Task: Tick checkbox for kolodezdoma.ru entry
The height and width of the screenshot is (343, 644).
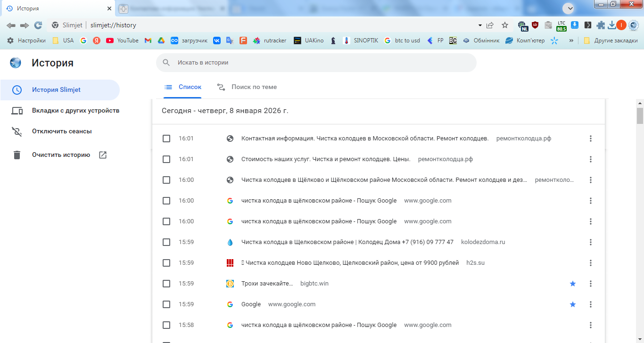Action: tap(166, 242)
